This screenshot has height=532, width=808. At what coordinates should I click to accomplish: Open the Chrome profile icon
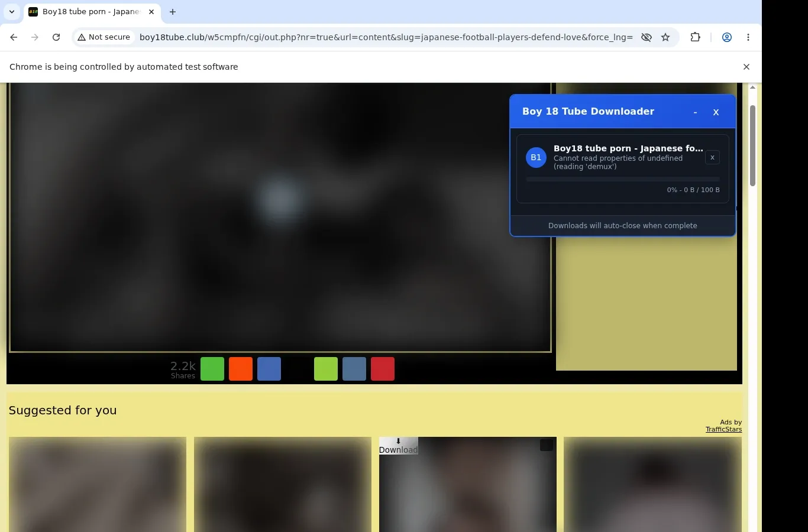click(x=727, y=37)
